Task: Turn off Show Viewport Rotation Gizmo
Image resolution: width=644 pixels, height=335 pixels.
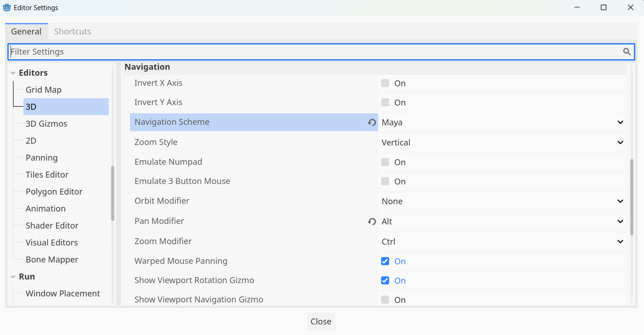Action: click(x=385, y=281)
